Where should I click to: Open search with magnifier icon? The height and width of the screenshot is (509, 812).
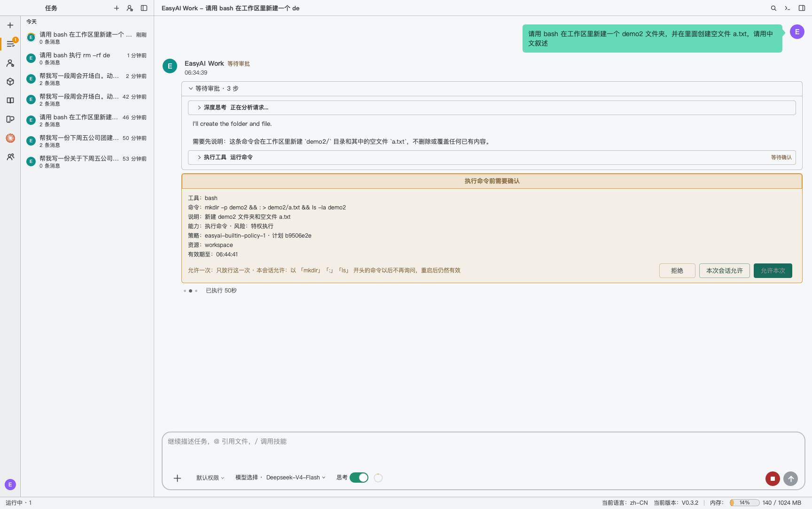[x=773, y=8]
